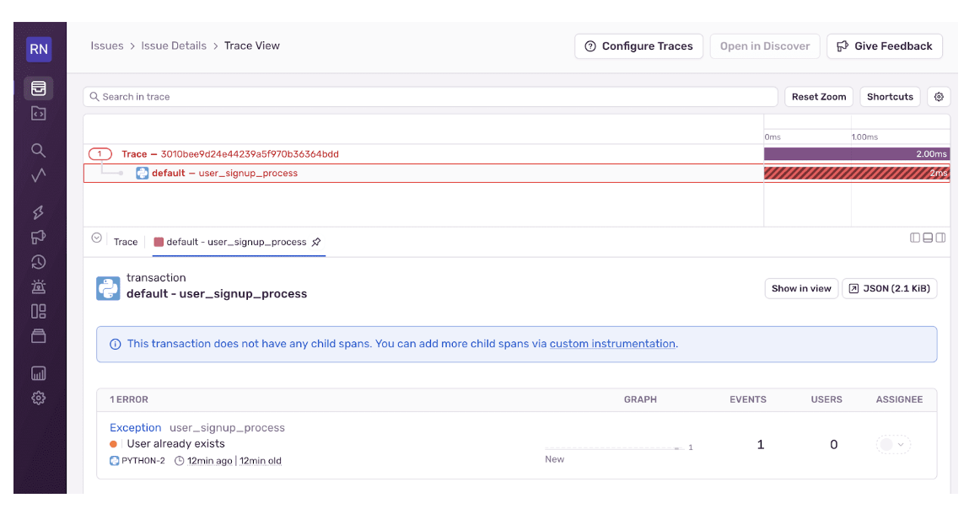Click the Feedback megaphone icon in sidebar
The image size is (980, 514).
coord(39,238)
